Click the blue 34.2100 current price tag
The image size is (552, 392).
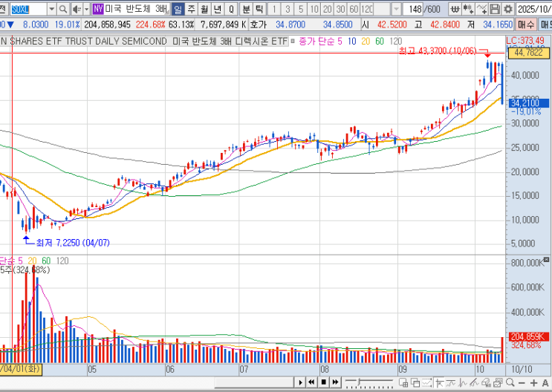[528, 103]
